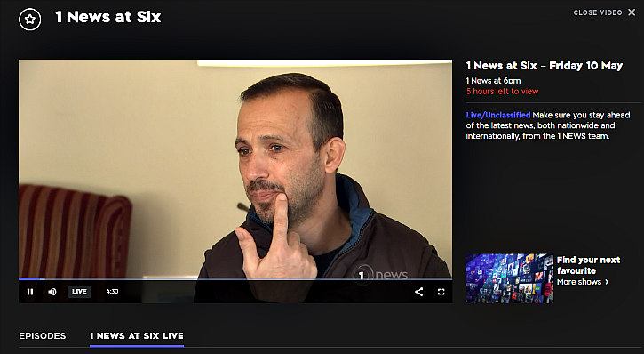This screenshot has height=354, width=644.
Task: Pause the video playback
Action: point(30,292)
